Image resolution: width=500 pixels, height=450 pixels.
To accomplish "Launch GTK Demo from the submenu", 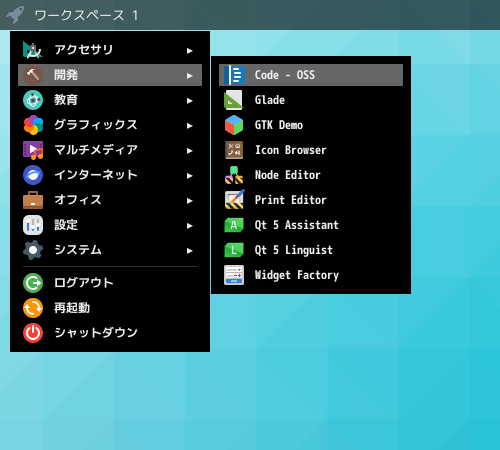I will [311, 125].
